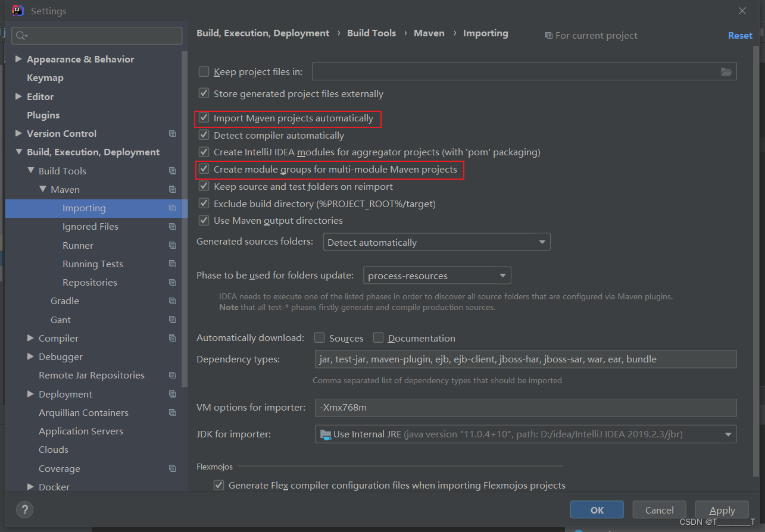Select Application Servers in settings tree

(81, 431)
